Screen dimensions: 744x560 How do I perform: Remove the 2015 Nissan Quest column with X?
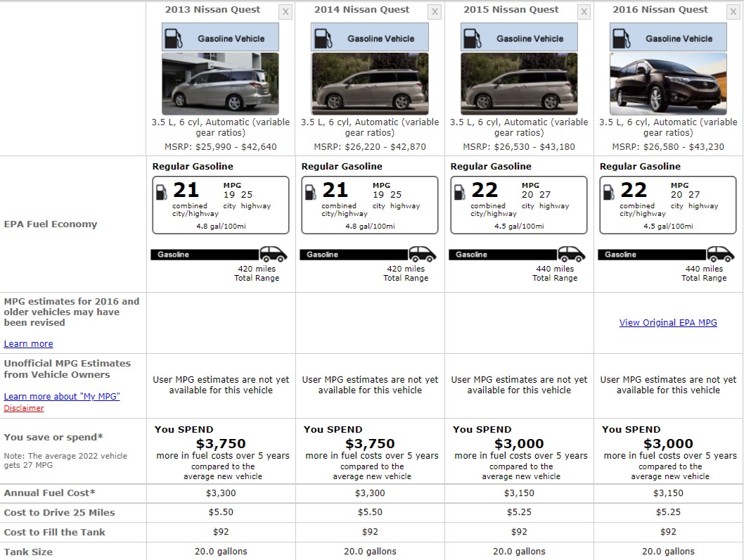584,12
